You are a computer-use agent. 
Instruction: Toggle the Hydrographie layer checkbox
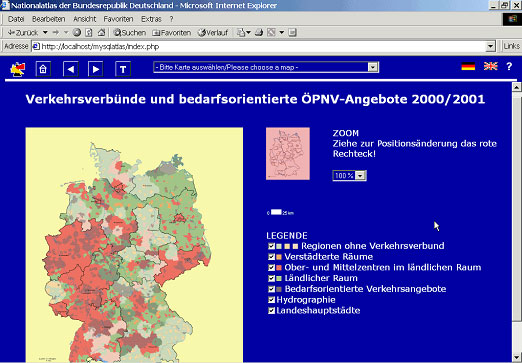click(271, 300)
